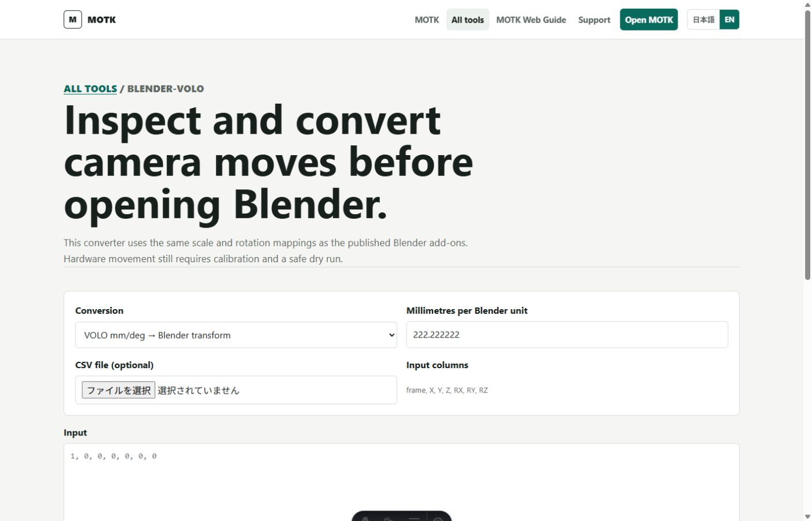Click into the Input text area
This screenshot has height=521, width=812.
401,482
